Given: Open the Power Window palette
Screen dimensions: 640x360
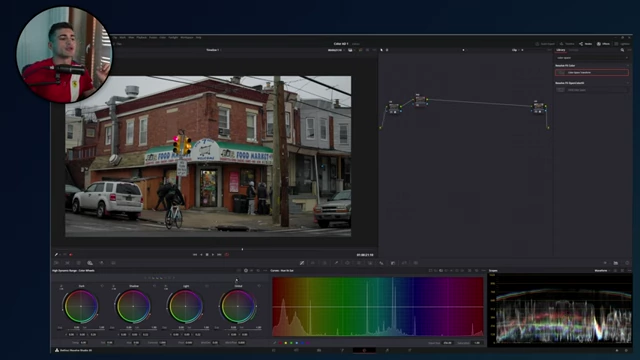Looking at the screenshot, I should [x=347, y=263].
